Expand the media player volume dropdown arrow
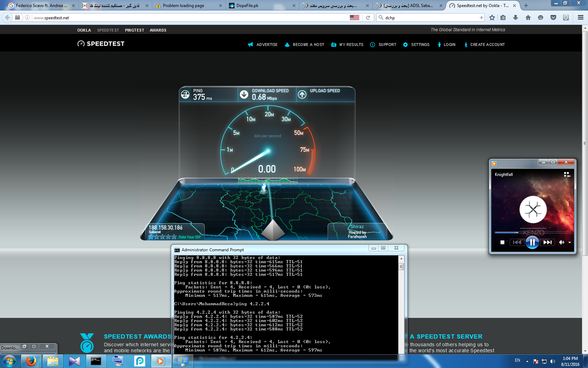Image resolution: width=588 pixels, height=368 pixels. (569, 243)
